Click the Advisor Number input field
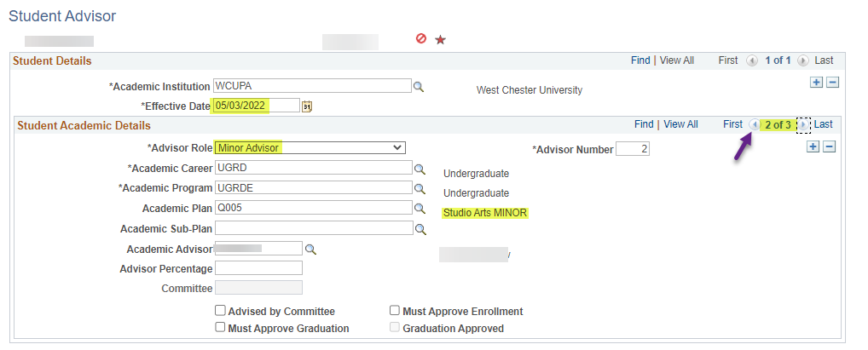 [x=632, y=149]
